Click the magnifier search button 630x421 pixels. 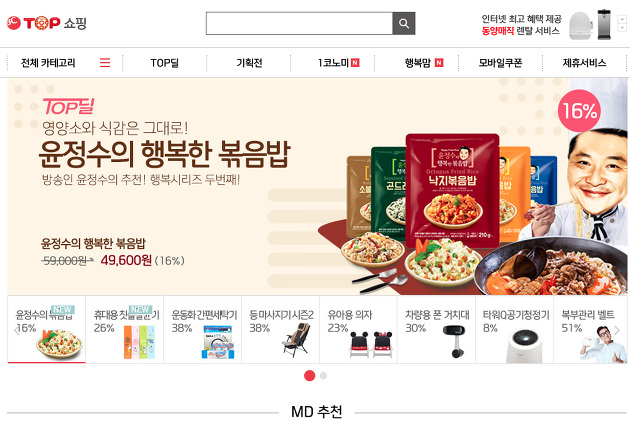coord(404,23)
